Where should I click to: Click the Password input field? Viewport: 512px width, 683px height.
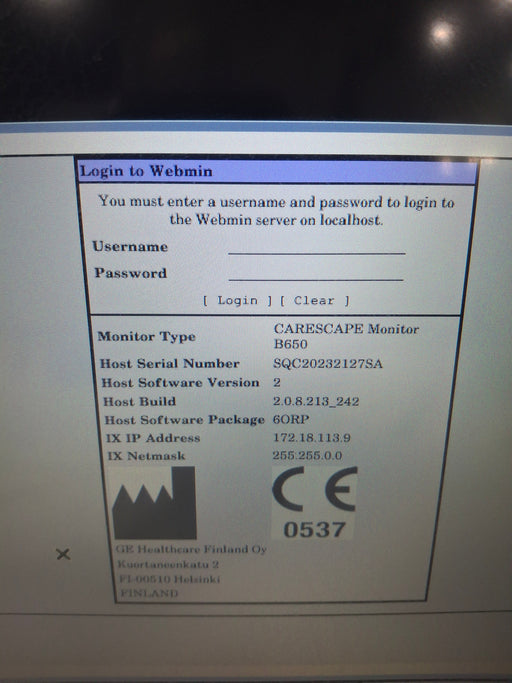[316, 274]
